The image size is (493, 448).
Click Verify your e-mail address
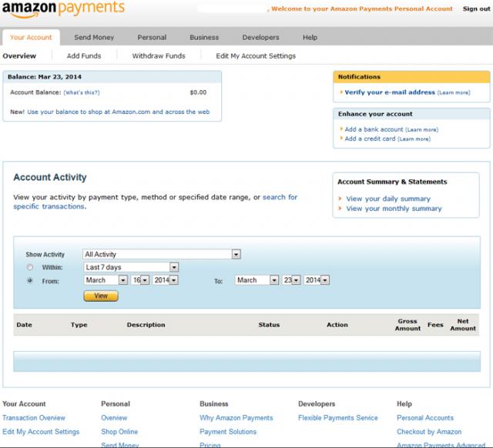pos(390,92)
